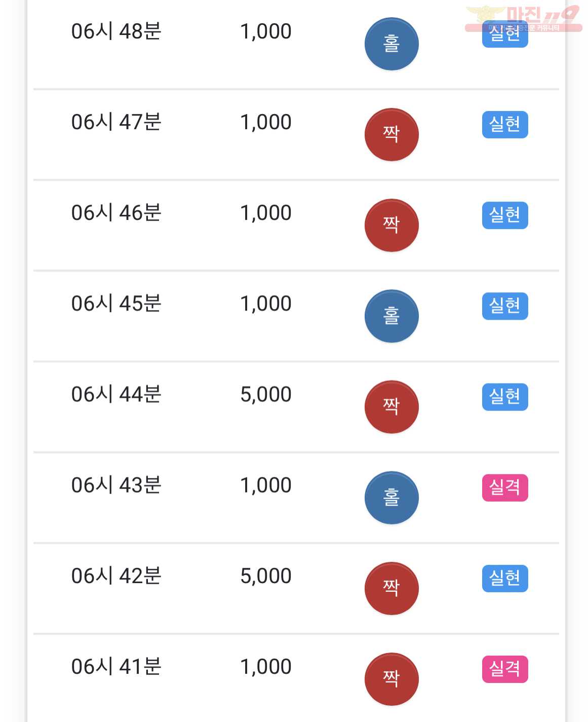Screen dimensions: 588x722
Task: Click the red 짝 circle at 06시 41분
Action: coord(391,679)
